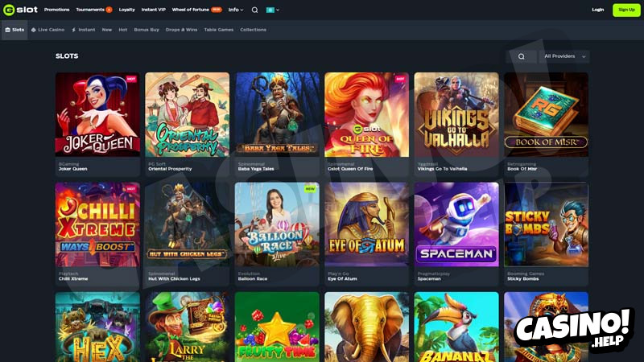Open the Hex game thumbnail
The image size is (644, 362).
(97, 327)
